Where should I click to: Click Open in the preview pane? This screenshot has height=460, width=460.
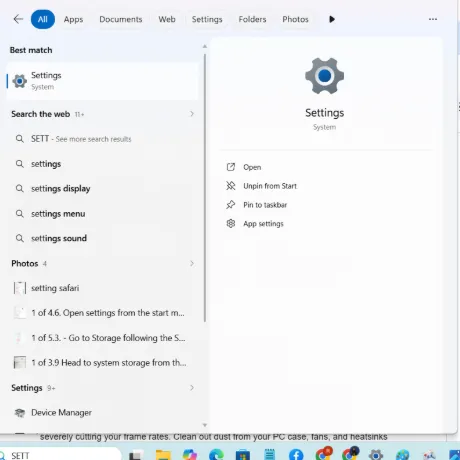252,167
